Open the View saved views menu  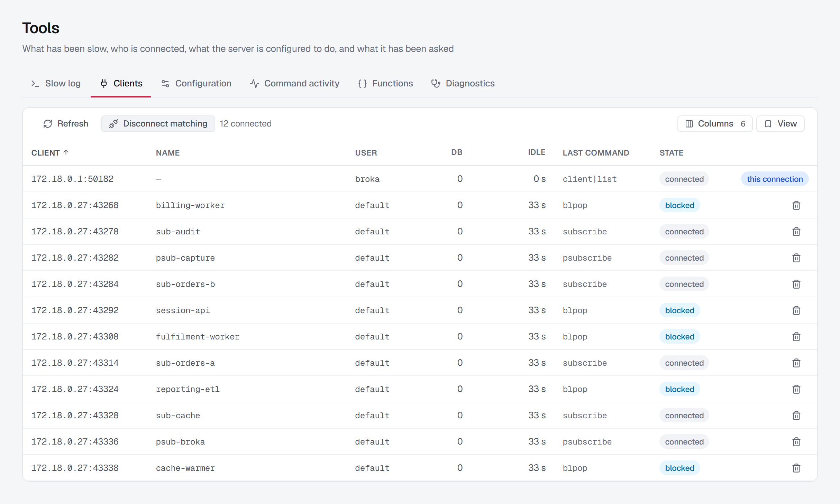click(780, 124)
